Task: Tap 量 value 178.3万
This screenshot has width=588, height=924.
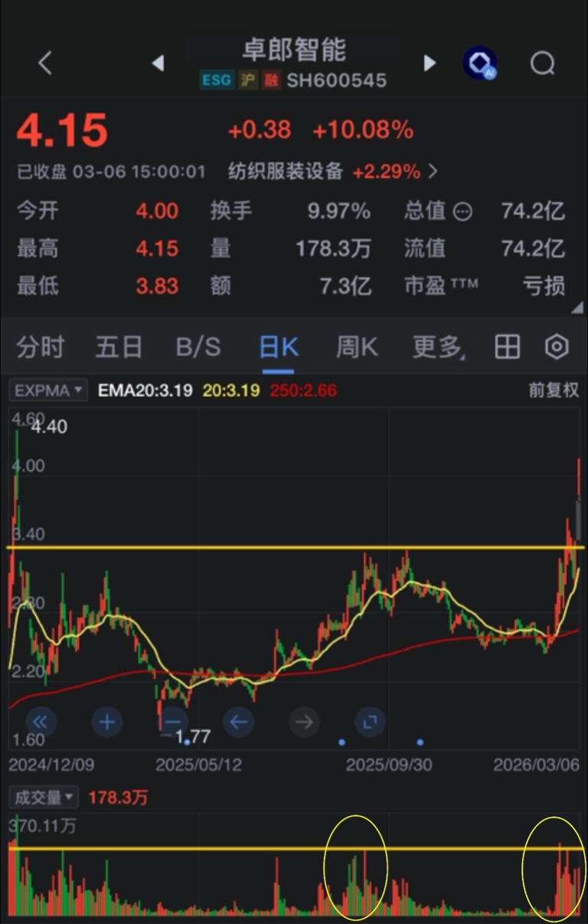Action: (x=334, y=249)
